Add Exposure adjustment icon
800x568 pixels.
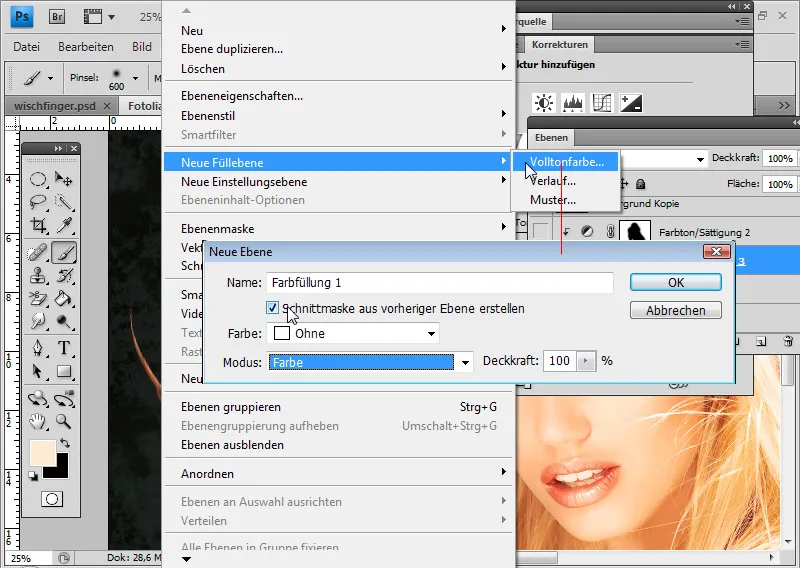click(x=631, y=103)
